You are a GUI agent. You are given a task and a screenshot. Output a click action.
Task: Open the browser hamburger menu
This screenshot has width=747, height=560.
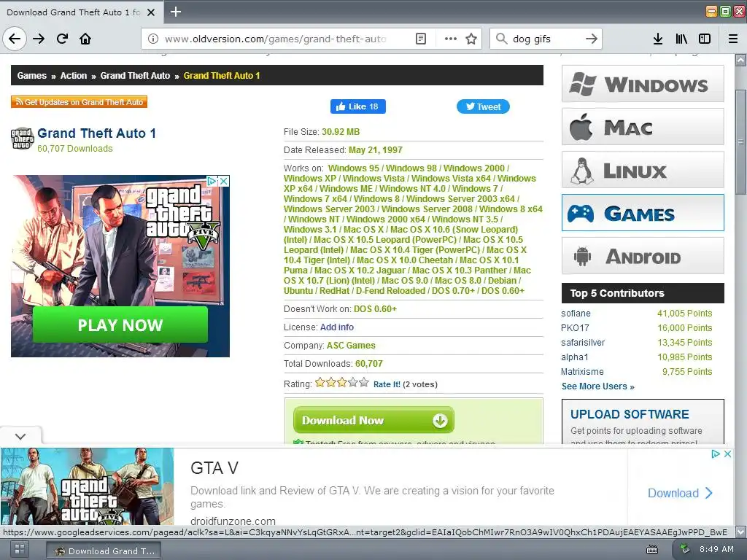pos(733,39)
